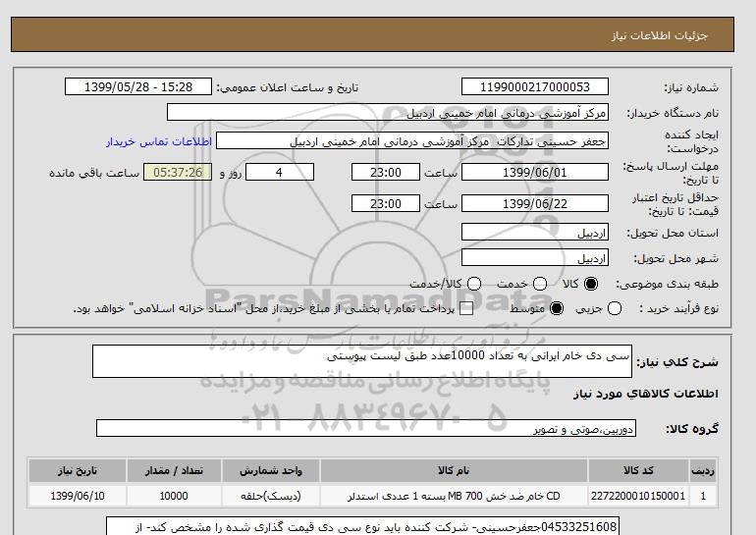Click the ساعت باقی مانده label
756x535 pixels.
tap(94, 173)
